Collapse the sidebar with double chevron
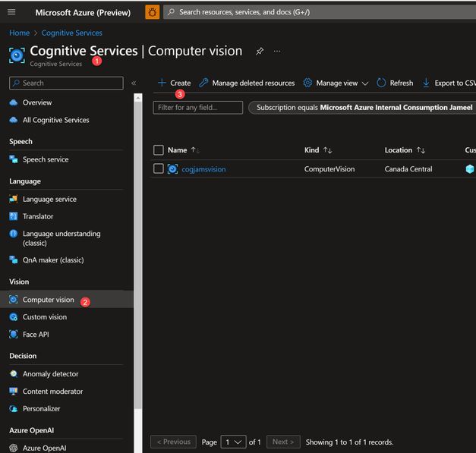Screen dimensions: 476x453 pyautogui.click(x=134, y=83)
